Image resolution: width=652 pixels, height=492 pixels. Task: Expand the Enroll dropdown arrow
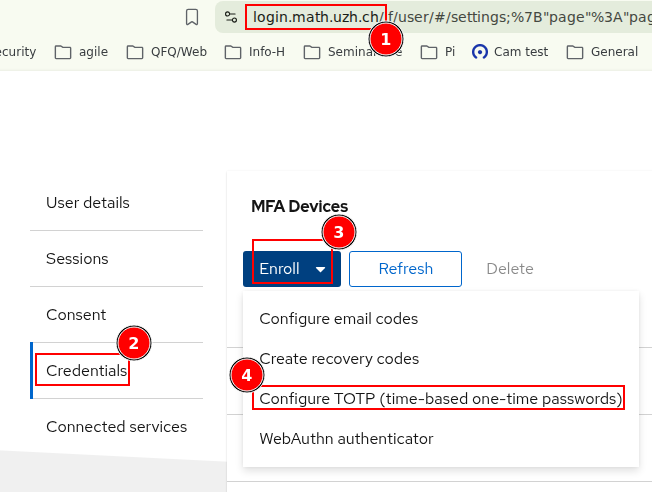[x=320, y=269]
